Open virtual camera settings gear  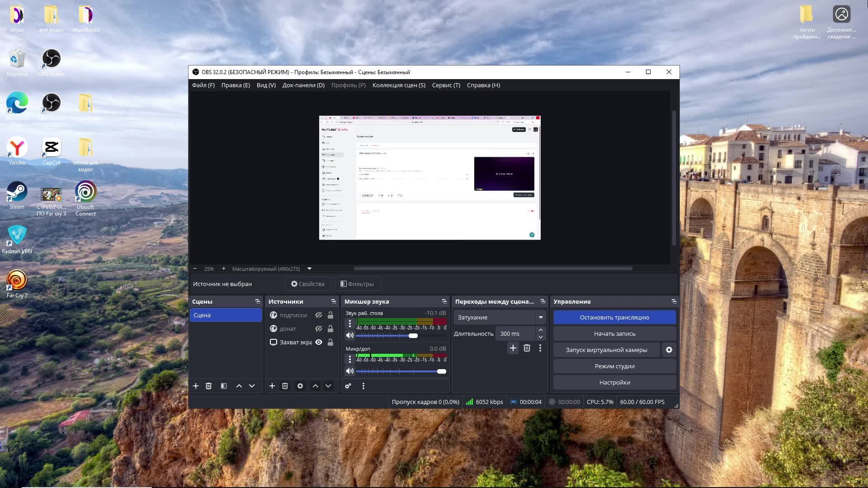click(x=669, y=350)
